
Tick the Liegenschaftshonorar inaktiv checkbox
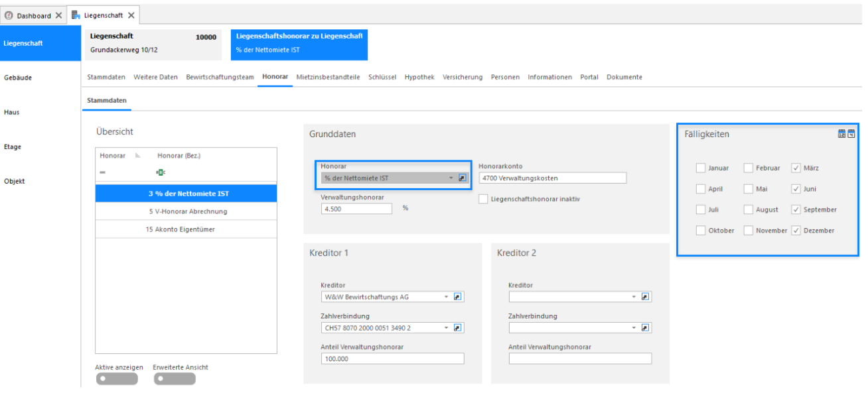pyautogui.click(x=483, y=199)
